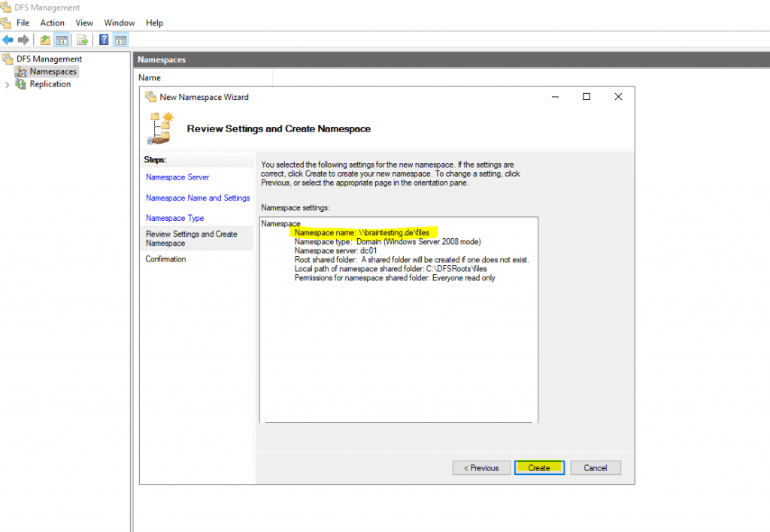770x532 pixels.
Task: Open the View menu
Action: tap(84, 23)
